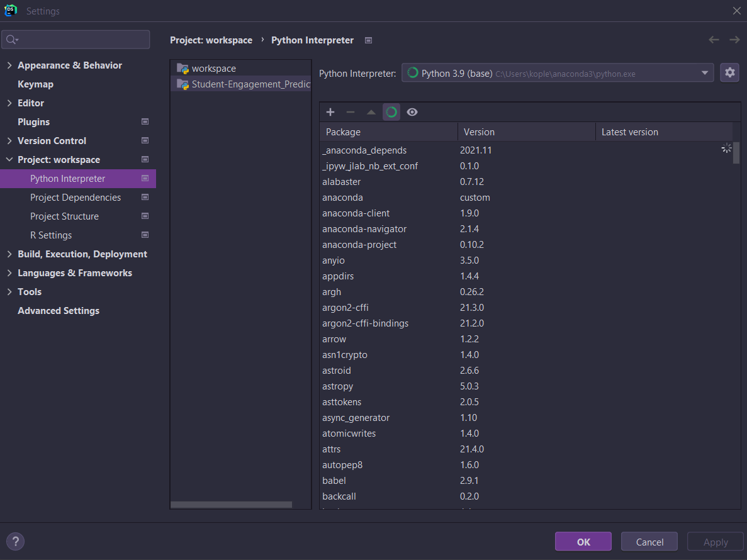Click the Latest version column header

click(664, 132)
